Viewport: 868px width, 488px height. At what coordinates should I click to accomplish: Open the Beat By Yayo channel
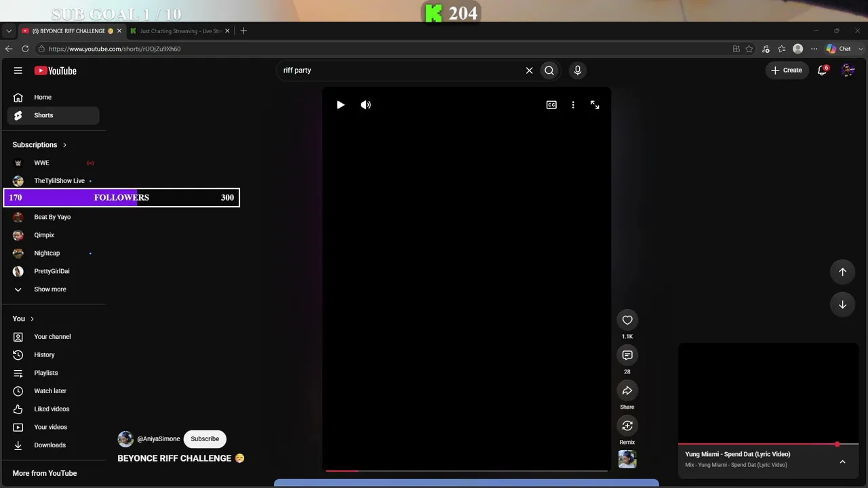pyautogui.click(x=54, y=217)
